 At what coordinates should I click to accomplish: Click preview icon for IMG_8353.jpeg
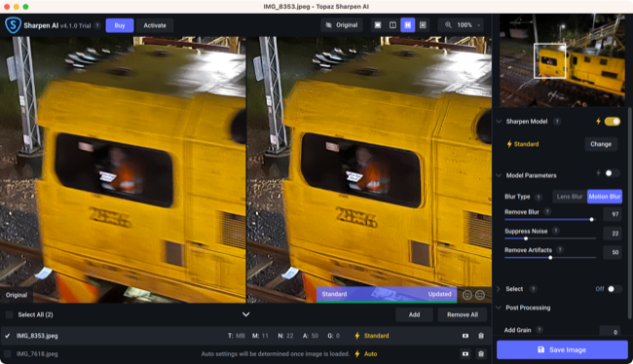pyautogui.click(x=465, y=336)
